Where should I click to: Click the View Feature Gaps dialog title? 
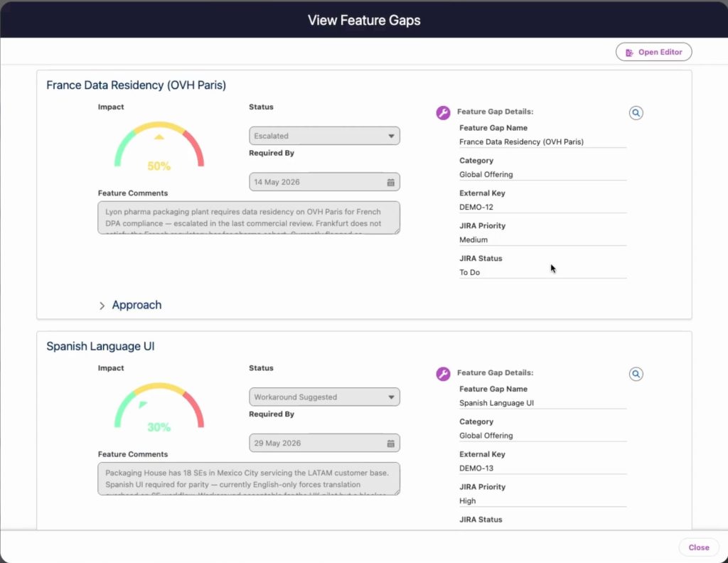pyautogui.click(x=364, y=21)
